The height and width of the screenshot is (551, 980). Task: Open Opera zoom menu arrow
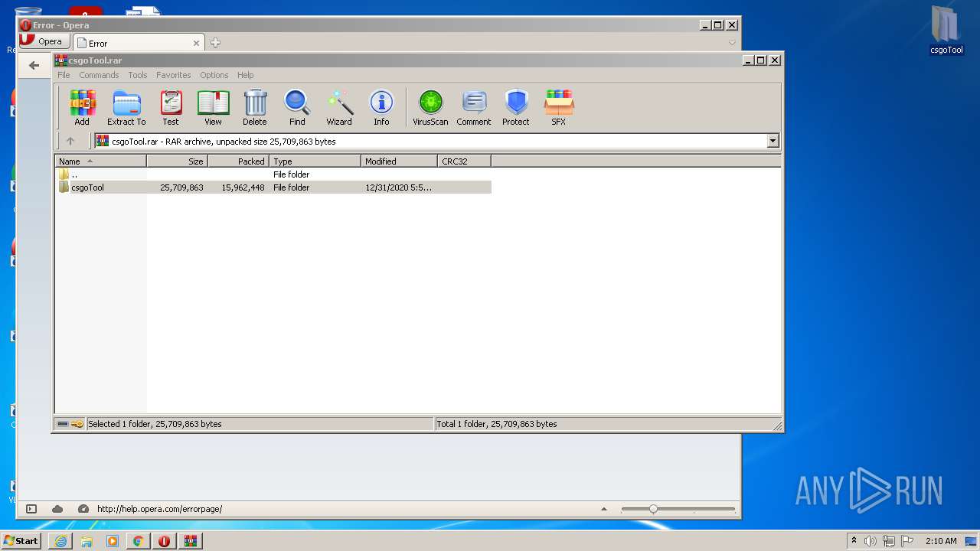(604, 509)
